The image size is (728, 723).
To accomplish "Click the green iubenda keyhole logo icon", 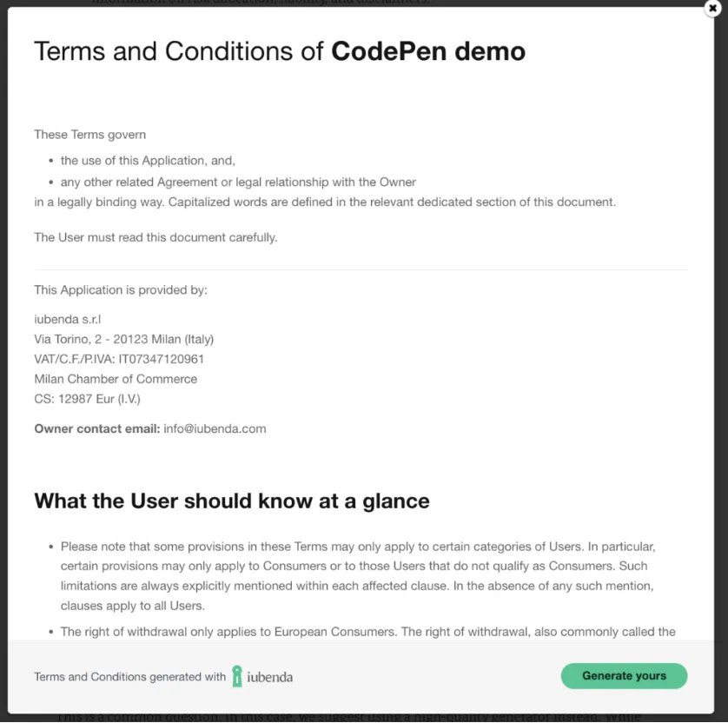I will point(237,676).
